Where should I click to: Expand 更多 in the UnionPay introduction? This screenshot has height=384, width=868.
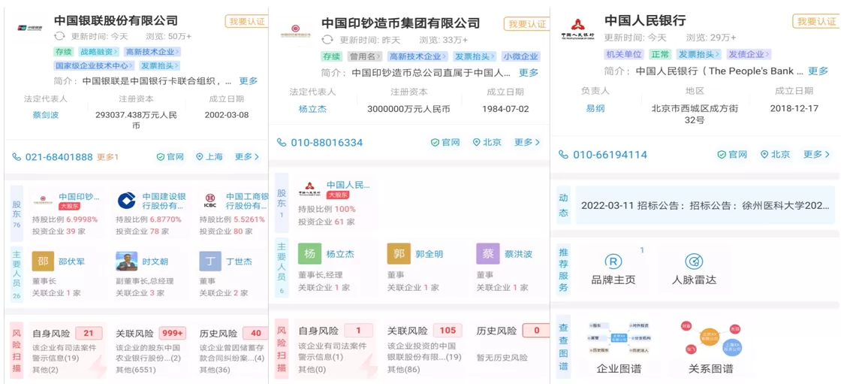[249, 81]
